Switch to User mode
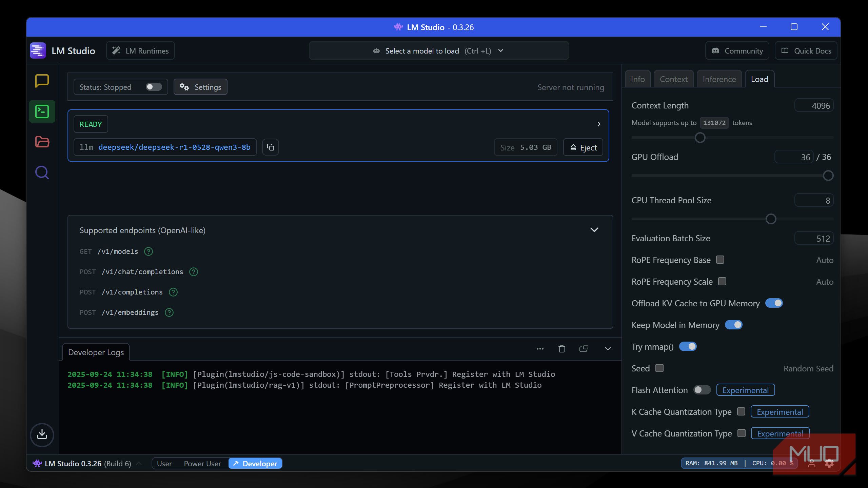868x488 pixels. pyautogui.click(x=164, y=463)
